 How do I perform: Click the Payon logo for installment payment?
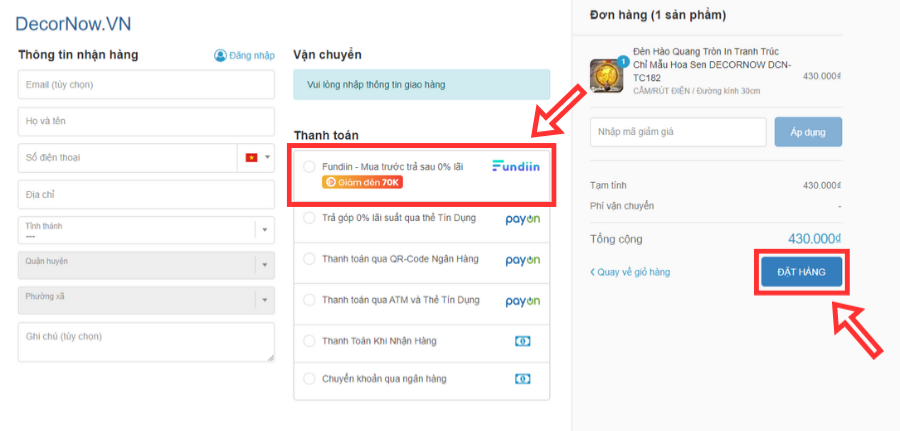(x=522, y=217)
